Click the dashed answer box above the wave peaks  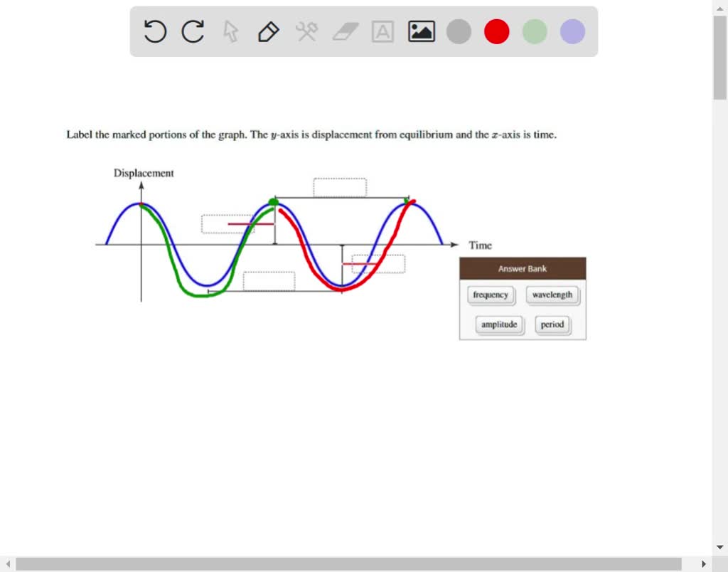click(x=339, y=186)
